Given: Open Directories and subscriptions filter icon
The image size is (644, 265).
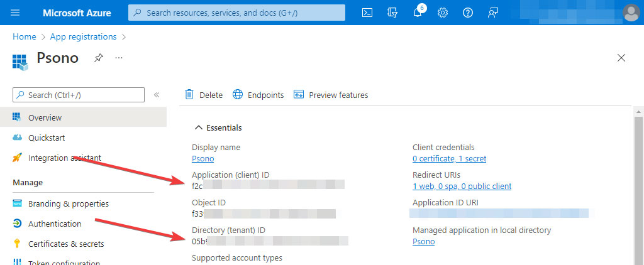Looking at the screenshot, I should click(392, 13).
